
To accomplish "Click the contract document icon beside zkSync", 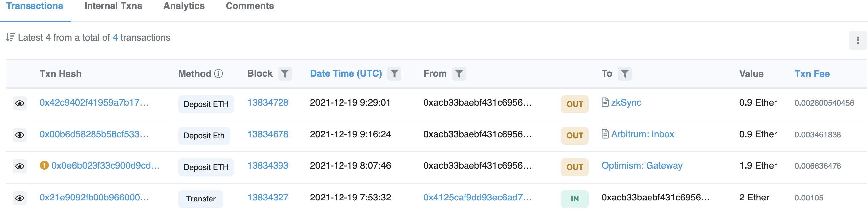I will 605,102.
